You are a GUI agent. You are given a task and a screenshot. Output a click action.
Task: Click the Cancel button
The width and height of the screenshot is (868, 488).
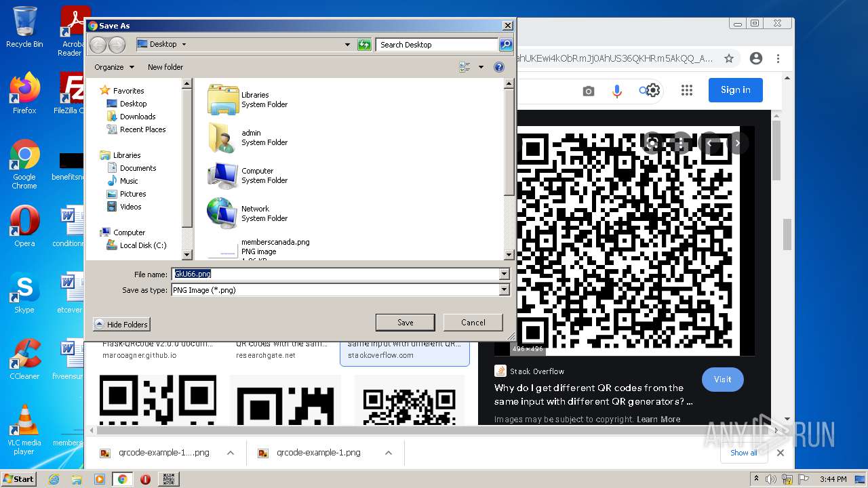[x=473, y=323]
